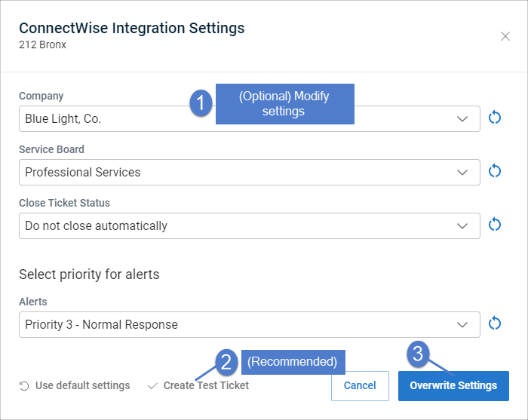Viewport: 528px width, 420px height.
Task: Cancel the integration settings changes
Action: pyautogui.click(x=360, y=385)
